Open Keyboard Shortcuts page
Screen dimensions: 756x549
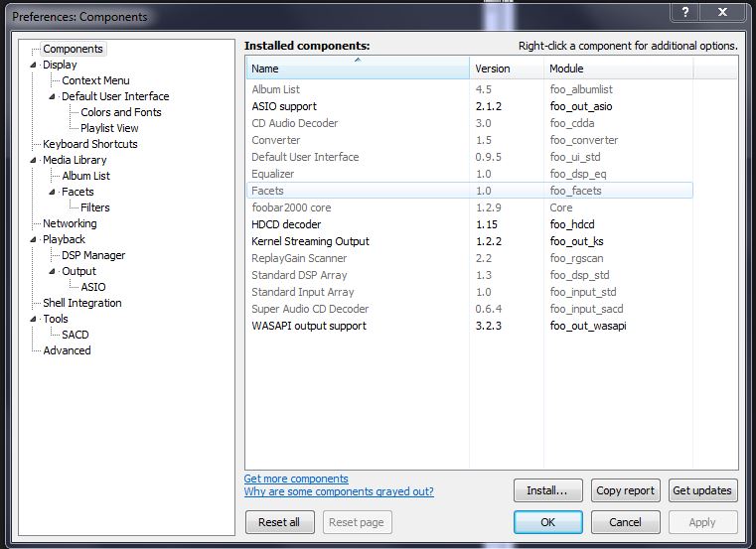[90, 144]
